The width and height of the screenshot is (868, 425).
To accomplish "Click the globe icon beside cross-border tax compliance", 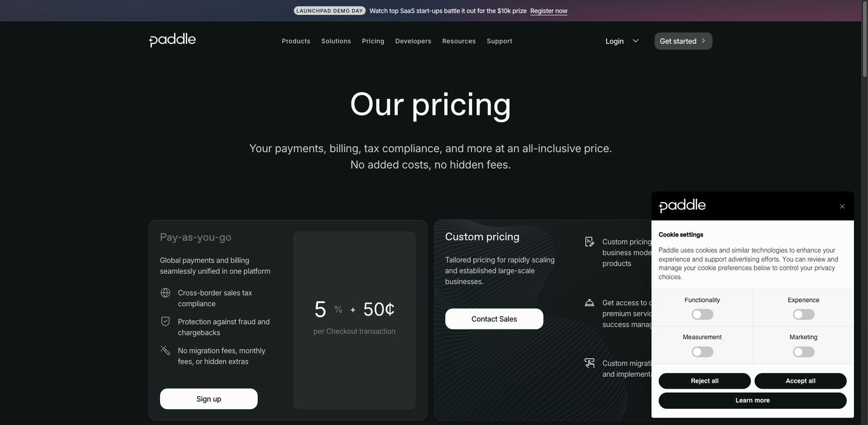I will pyautogui.click(x=165, y=293).
